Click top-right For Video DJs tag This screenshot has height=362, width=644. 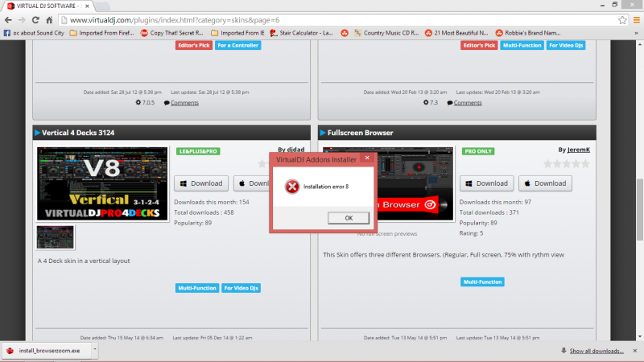click(566, 45)
